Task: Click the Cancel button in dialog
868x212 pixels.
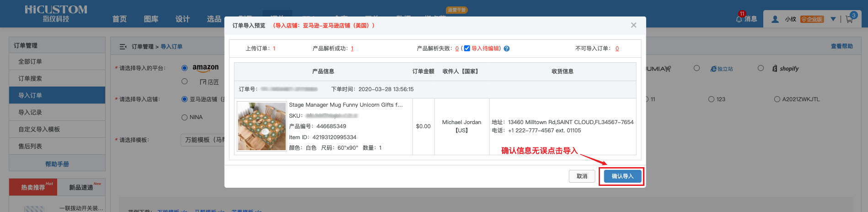Action: [x=582, y=176]
